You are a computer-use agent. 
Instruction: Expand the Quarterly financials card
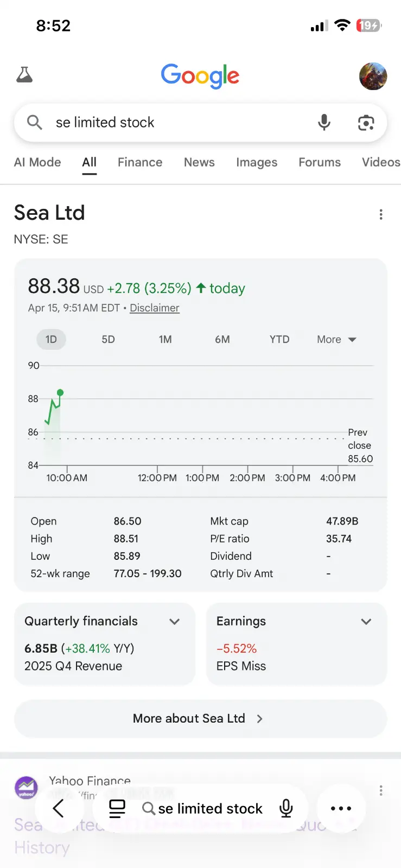tap(174, 622)
